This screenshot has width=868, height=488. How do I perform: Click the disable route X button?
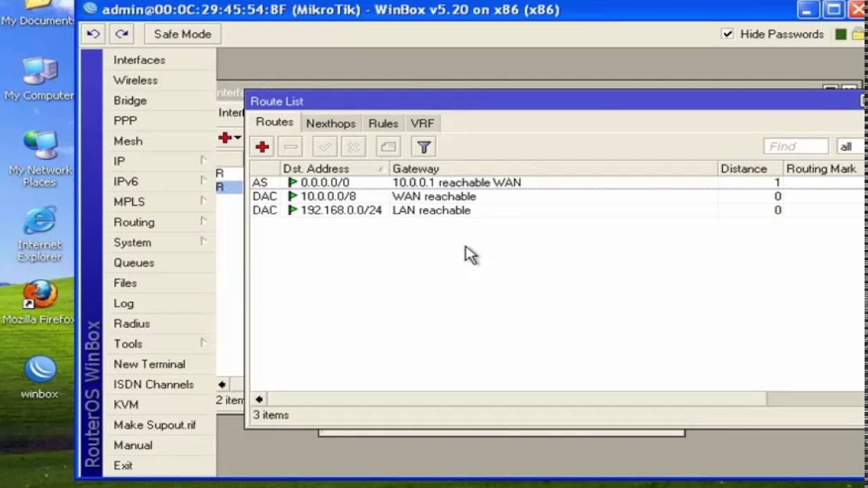(x=353, y=146)
